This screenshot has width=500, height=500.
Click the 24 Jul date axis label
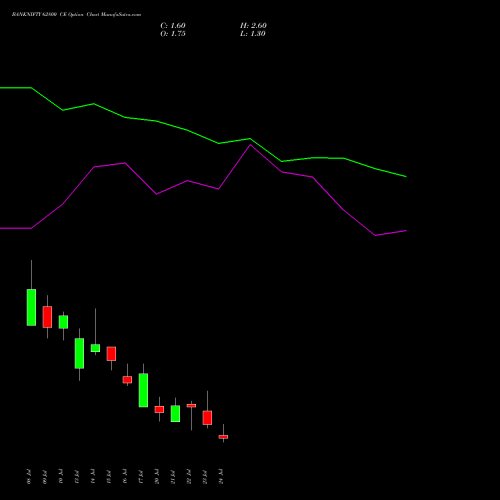(221, 477)
